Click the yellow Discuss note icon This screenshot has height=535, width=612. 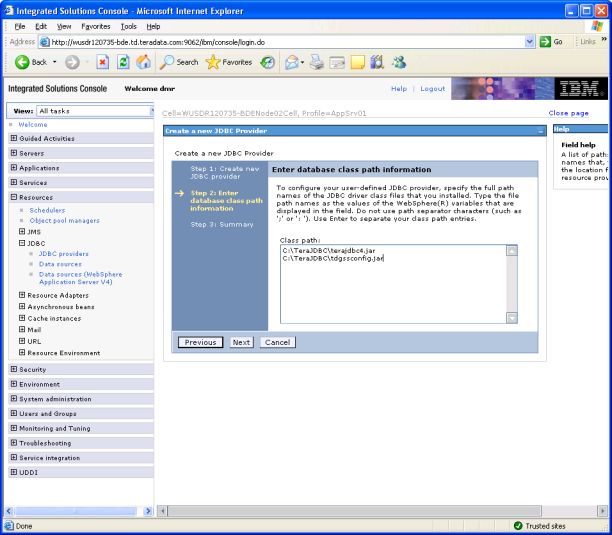pyautogui.click(x=358, y=62)
